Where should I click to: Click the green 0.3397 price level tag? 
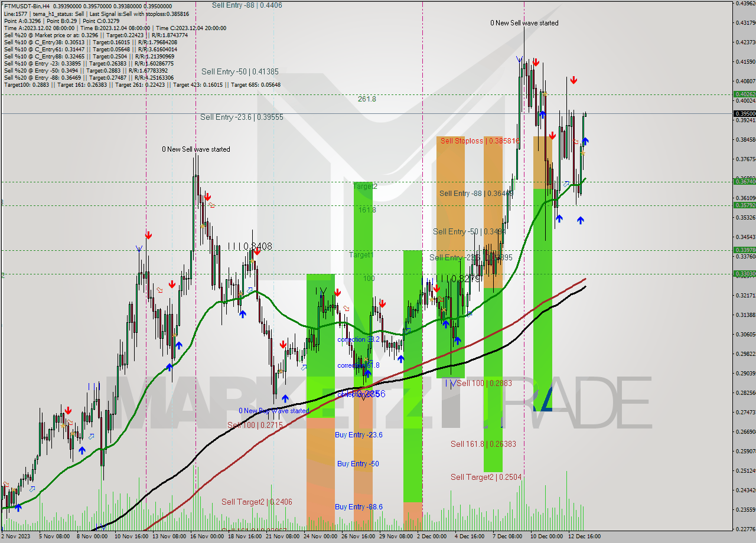745,250
